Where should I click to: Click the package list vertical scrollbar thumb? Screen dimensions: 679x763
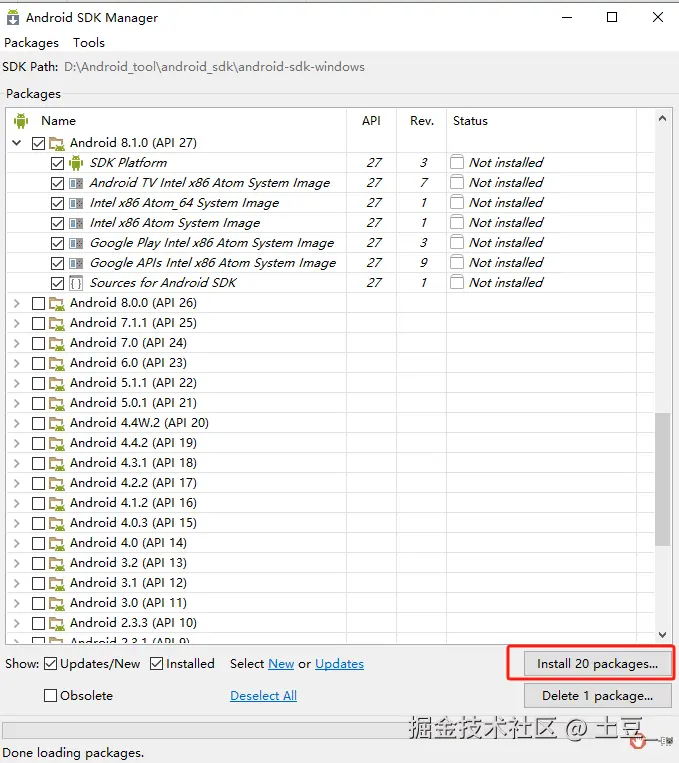pyautogui.click(x=662, y=479)
